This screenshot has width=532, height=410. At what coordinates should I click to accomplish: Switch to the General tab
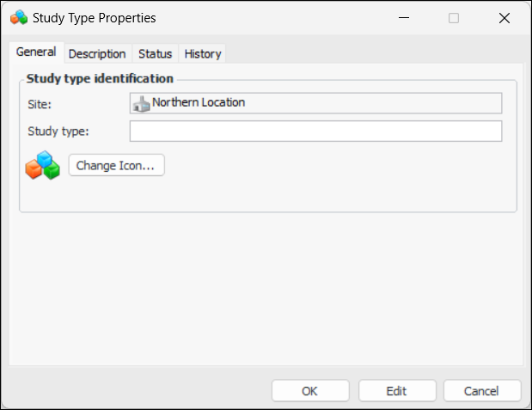[x=36, y=52]
